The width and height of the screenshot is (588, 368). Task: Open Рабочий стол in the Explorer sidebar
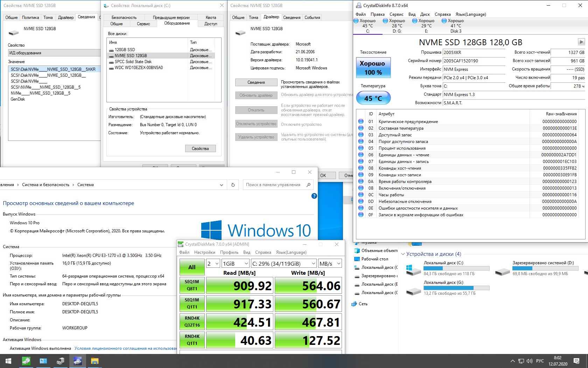click(371, 259)
